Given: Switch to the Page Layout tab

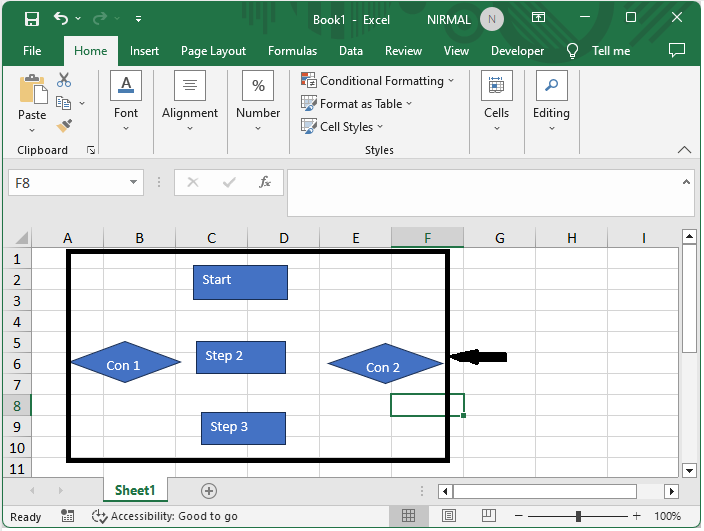Looking at the screenshot, I should [213, 51].
